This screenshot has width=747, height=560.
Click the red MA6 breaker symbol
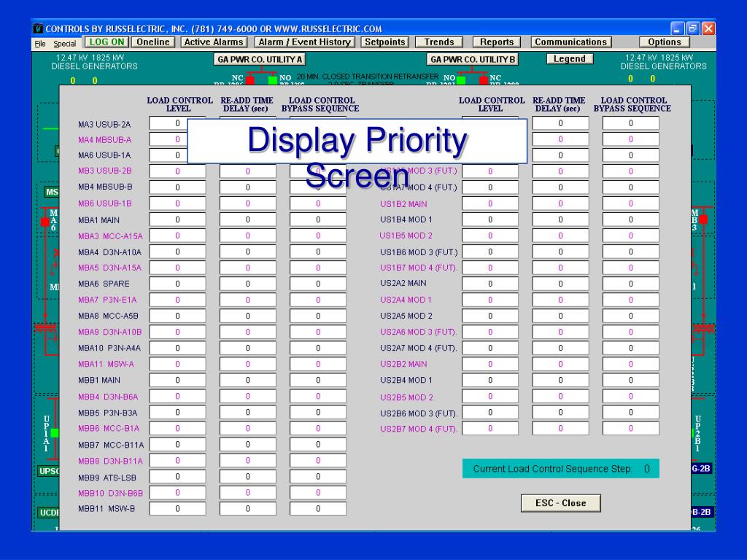click(x=45, y=222)
